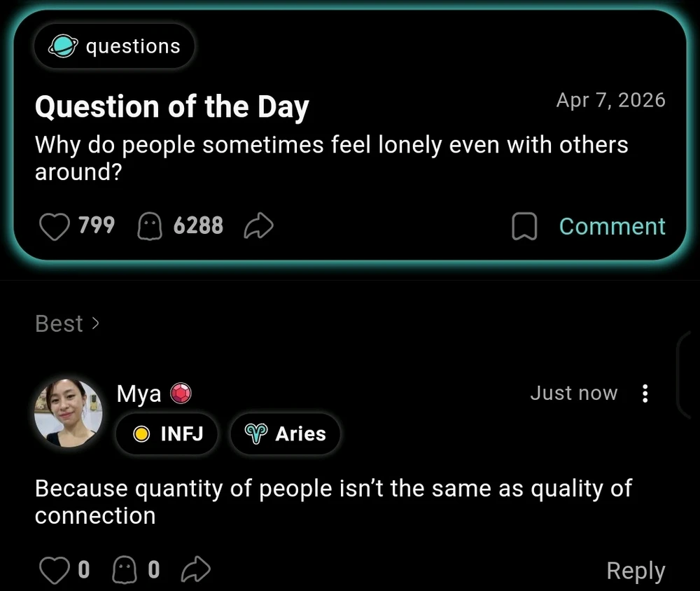The height and width of the screenshot is (591, 700).
Task: Click the planet icon in questions tag
Action: point(63,46)
